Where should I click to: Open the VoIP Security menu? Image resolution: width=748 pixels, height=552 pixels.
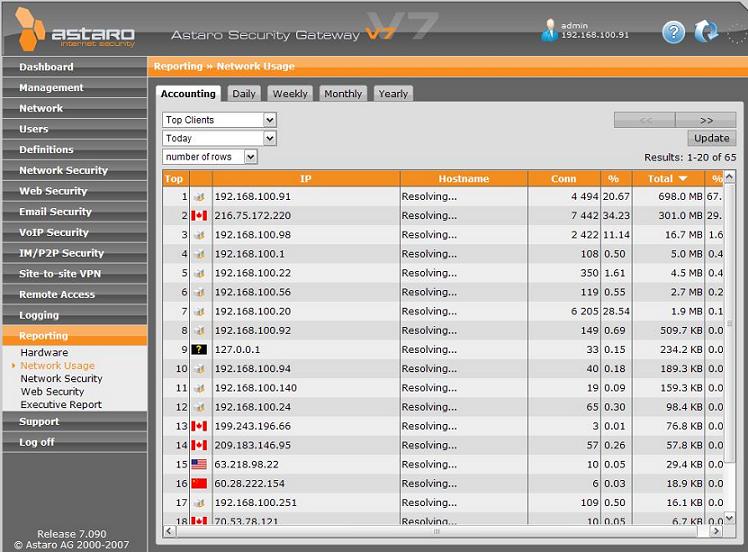(x=75, y=232)
